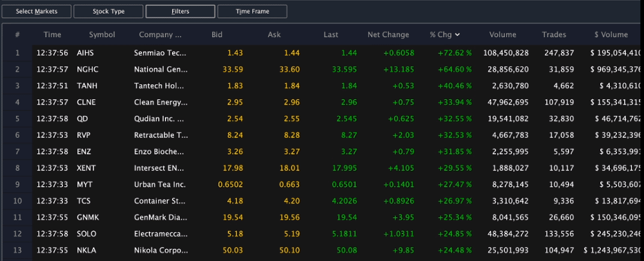Click the +72.62 % change value
644x261 pixels.
(455, 53)
